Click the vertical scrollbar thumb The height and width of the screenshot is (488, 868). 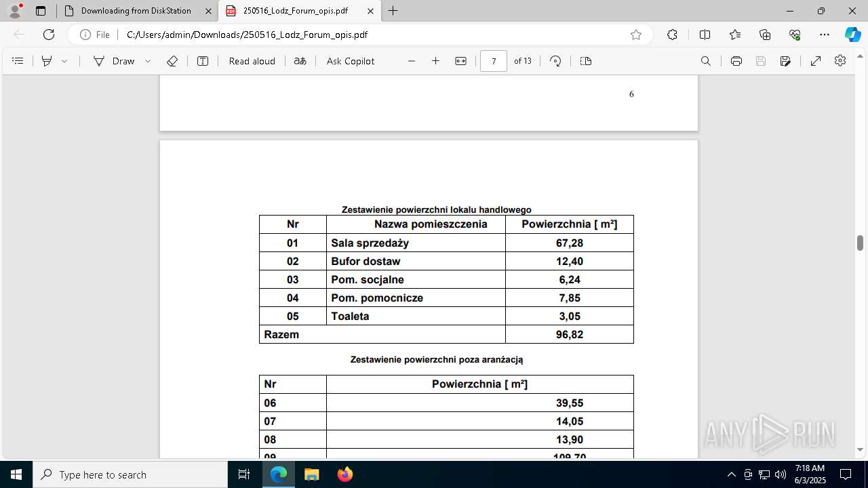(860, 243)
